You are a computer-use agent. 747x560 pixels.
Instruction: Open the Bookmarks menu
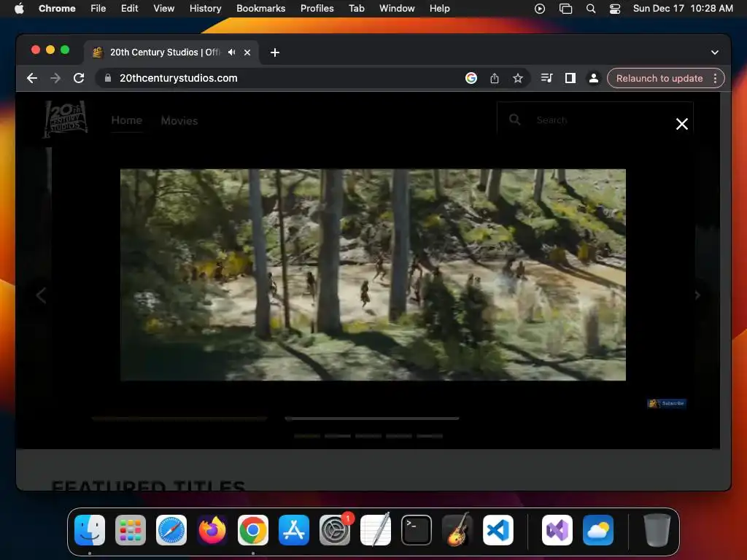coord(260,8)
